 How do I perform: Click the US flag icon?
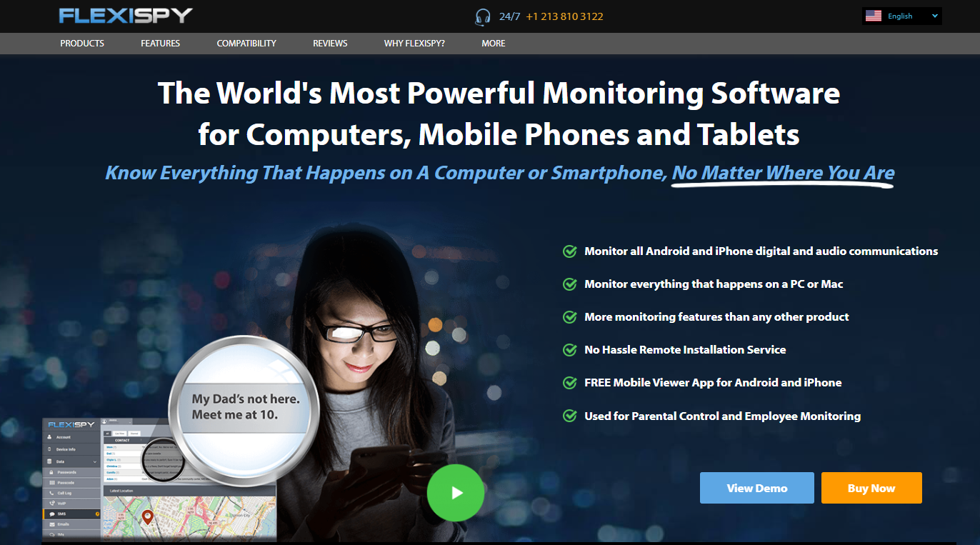873,16
